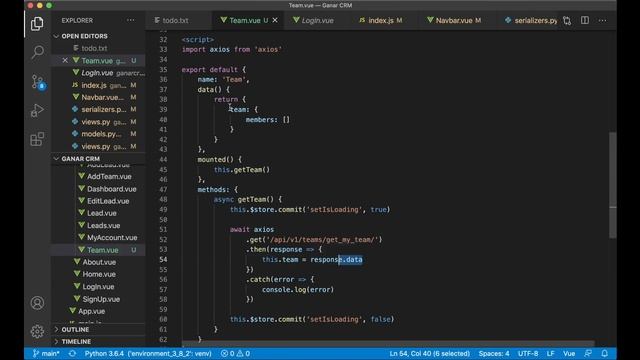Open EditLead.vue in file tree
Screen dimensions: 640x360
pos(108,201)
